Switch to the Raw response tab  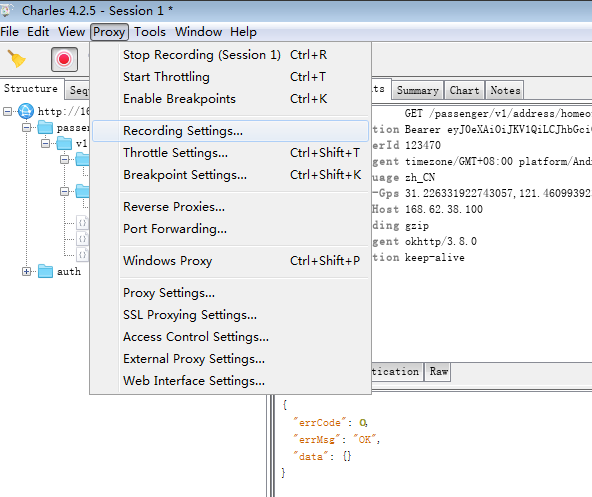438,372
